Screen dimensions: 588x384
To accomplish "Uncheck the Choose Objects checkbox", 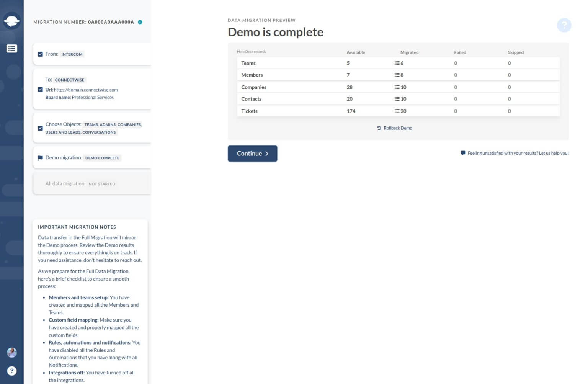I will click(40, 128).
